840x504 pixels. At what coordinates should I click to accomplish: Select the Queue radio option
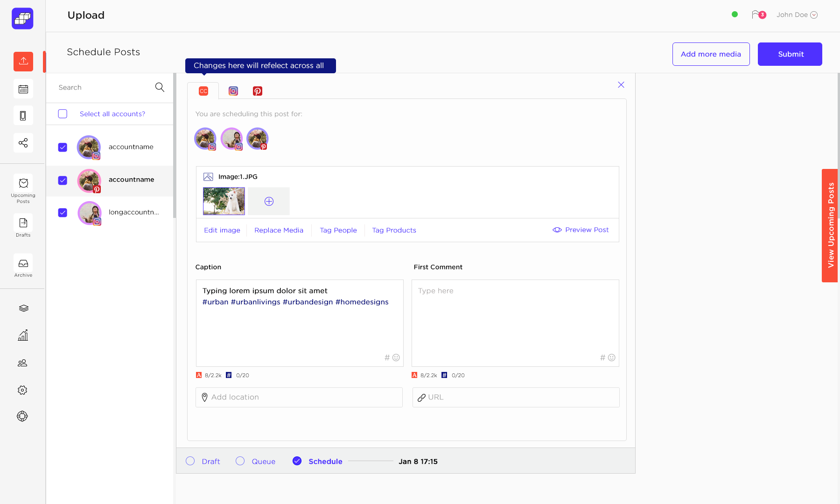click(x=240, y=461)
